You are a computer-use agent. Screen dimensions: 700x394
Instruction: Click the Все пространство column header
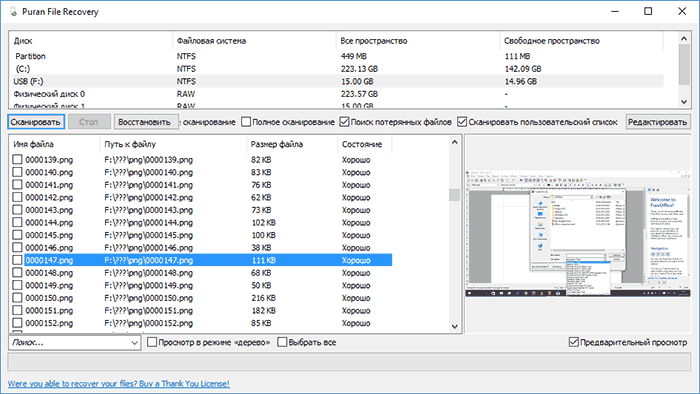(x=418, y=41)
